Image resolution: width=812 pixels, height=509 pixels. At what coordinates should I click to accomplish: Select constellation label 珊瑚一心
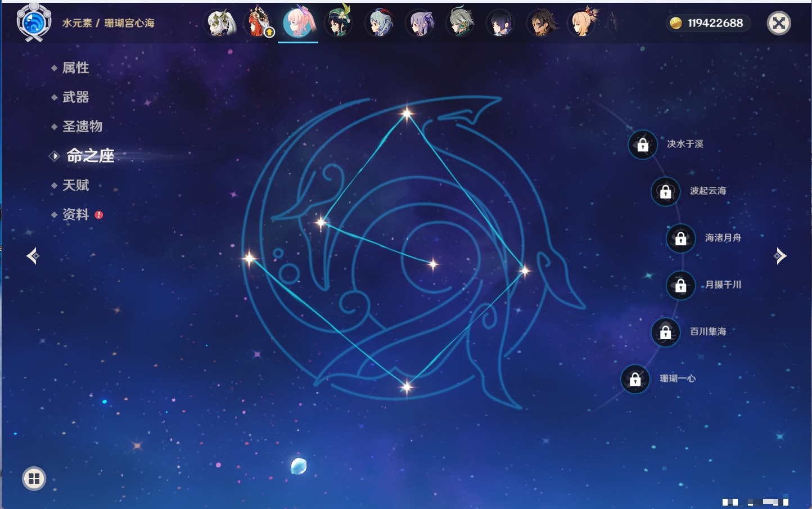pyautogui.click(x=678, y=379)
